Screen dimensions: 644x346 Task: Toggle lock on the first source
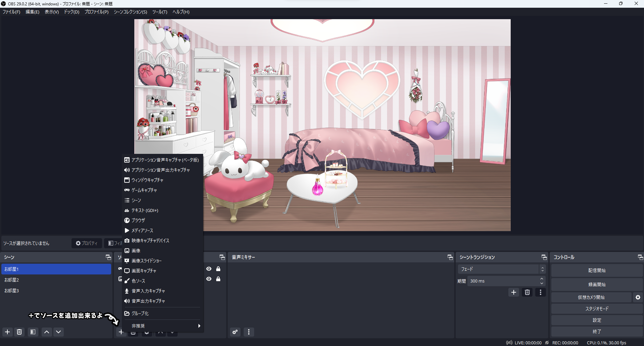coord(218,269)
